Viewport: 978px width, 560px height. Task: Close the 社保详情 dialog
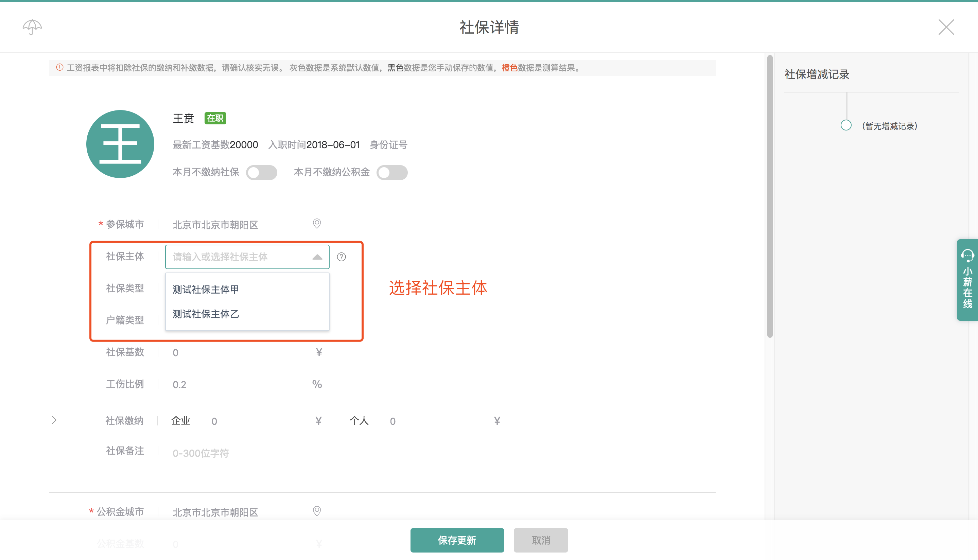point(946,27)
